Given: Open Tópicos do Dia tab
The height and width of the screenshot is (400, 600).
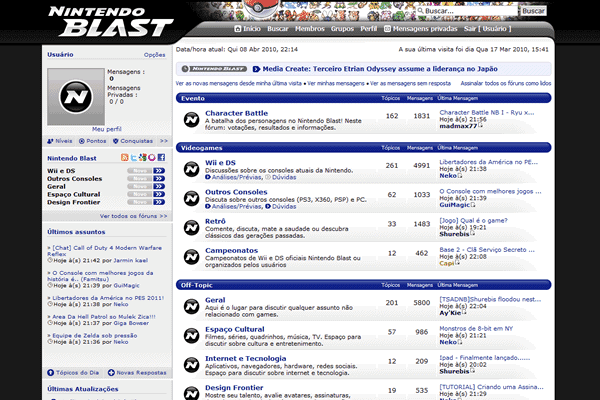Looking at the screenshot, I should pos(73,372).
